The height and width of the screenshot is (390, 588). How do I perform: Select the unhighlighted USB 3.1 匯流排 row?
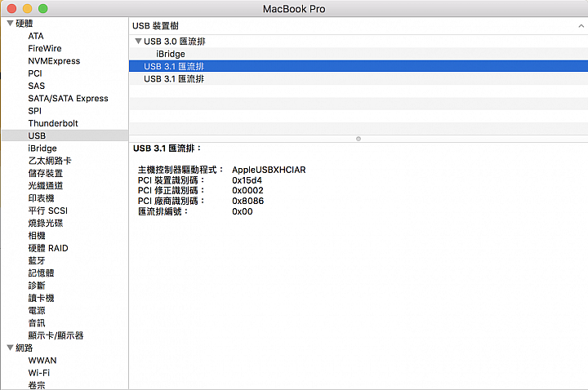pyautogui.click(x=359, y=78)
